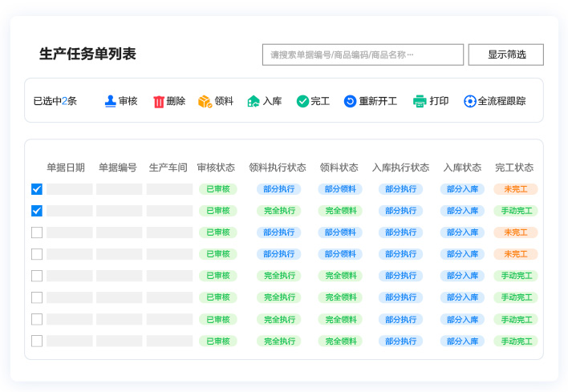Image resolution: width=568 pixels, height=392 pixels.
Task: Click the 重新开工 blue refresh icon
Action: click(x=350, y=102)
